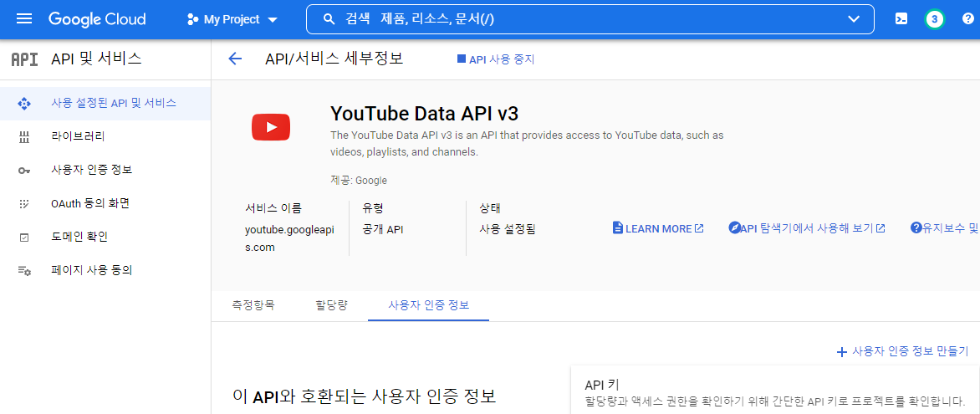This screenshot has width=980, height=414.
Task: Click the YouTube Data API v3 title
Action: (425, 113)
